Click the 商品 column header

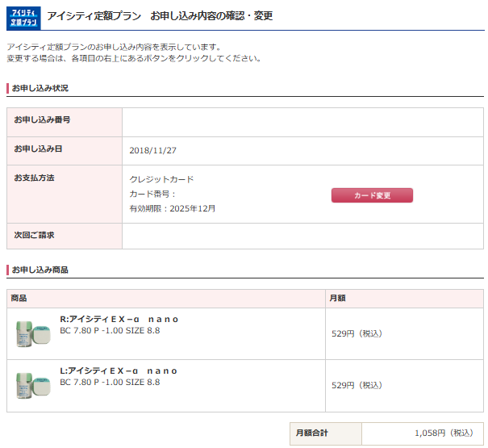tap(19, 299)
